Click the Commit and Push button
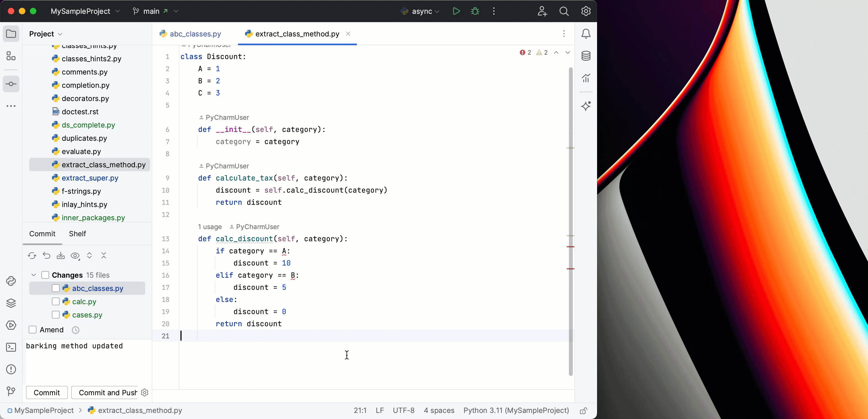Screen dimensions: 868x419 tap(105, 393)
